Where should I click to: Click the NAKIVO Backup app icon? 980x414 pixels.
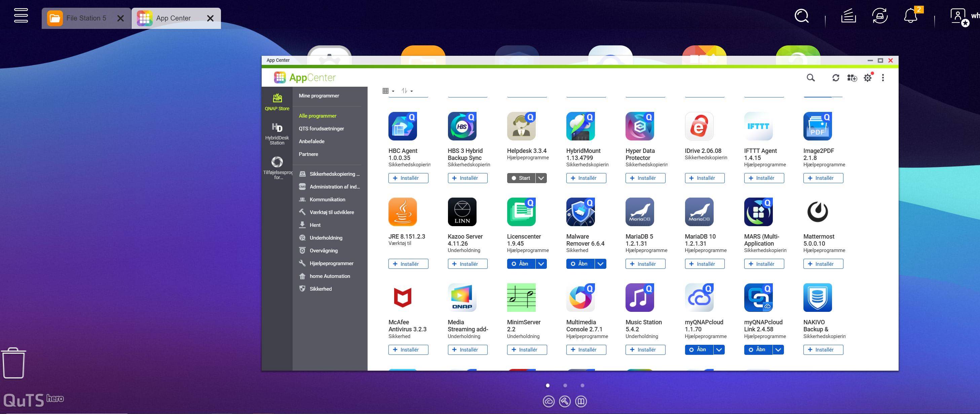point(818,298)
